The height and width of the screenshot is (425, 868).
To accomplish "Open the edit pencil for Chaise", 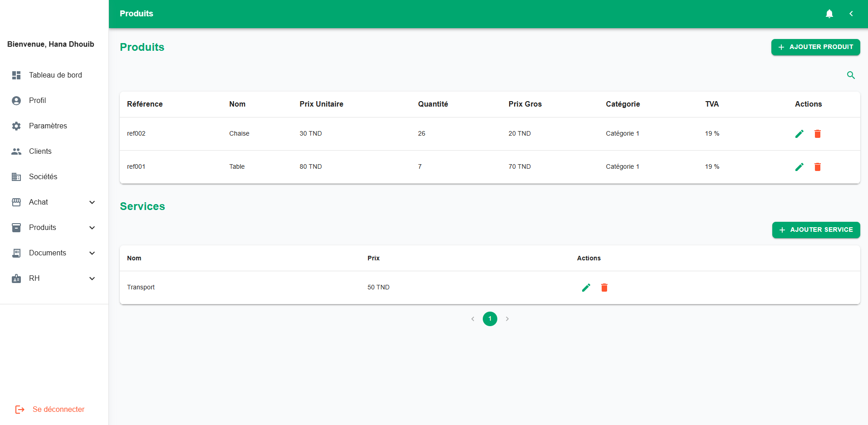I will click(x=799, y=134).
